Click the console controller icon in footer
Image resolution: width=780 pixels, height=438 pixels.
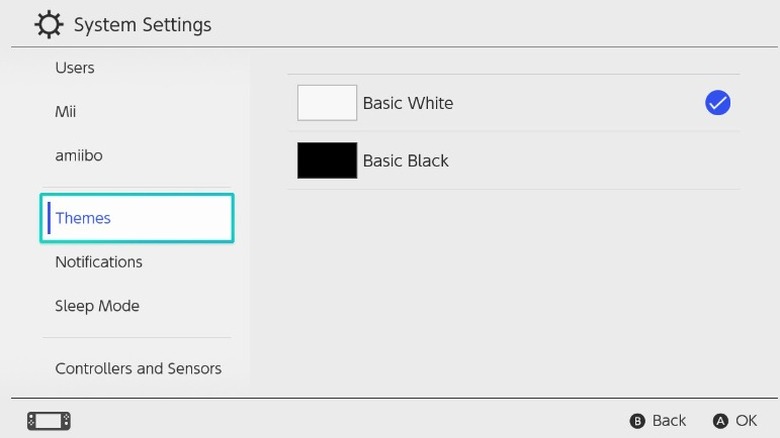tap(49, 420)
